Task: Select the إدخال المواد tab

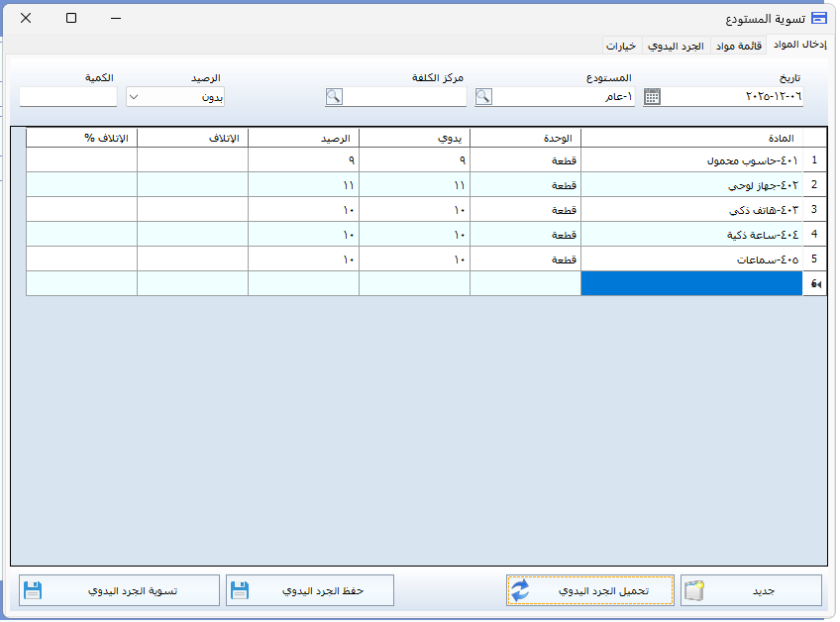Action: (801, 45)
